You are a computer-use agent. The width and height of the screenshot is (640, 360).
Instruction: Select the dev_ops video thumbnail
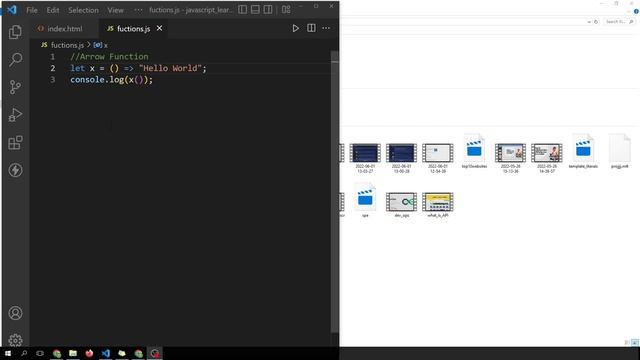tap(402, 204)
